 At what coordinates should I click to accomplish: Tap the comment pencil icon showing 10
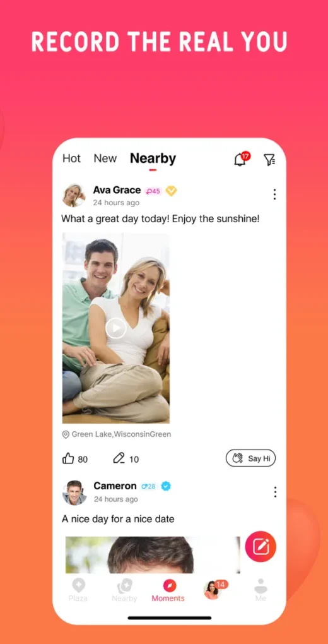[119, 458]
